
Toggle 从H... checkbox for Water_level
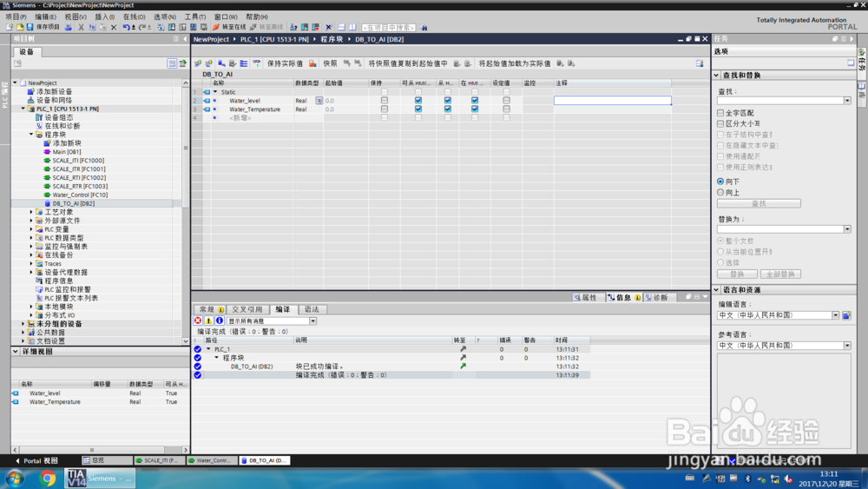point(447,101)
